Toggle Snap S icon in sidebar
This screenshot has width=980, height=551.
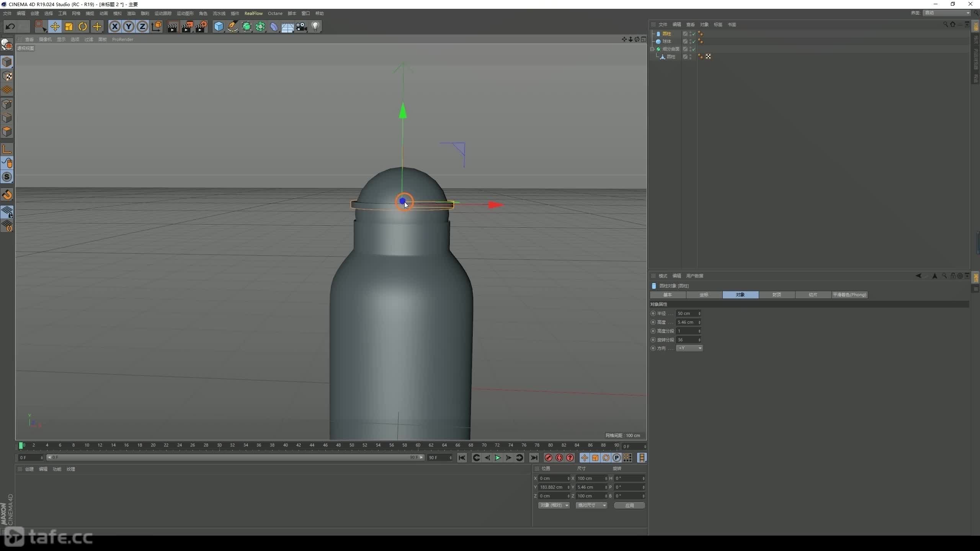[7, 177]
